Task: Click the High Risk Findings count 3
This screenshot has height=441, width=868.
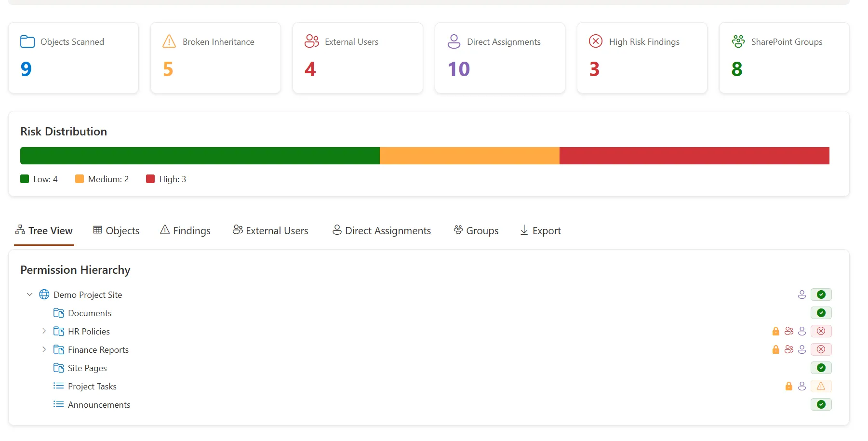Action: 595,69
